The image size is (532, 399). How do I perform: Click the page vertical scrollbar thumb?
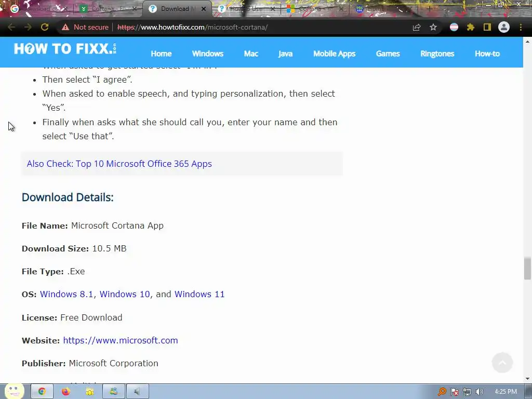pos(527,268)
